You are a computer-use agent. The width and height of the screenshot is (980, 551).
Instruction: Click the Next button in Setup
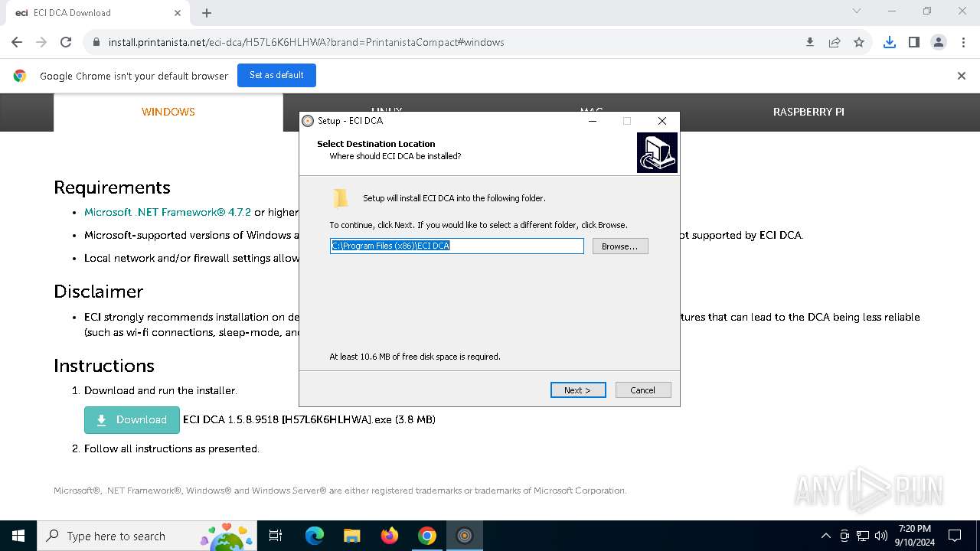pos(578,390)
